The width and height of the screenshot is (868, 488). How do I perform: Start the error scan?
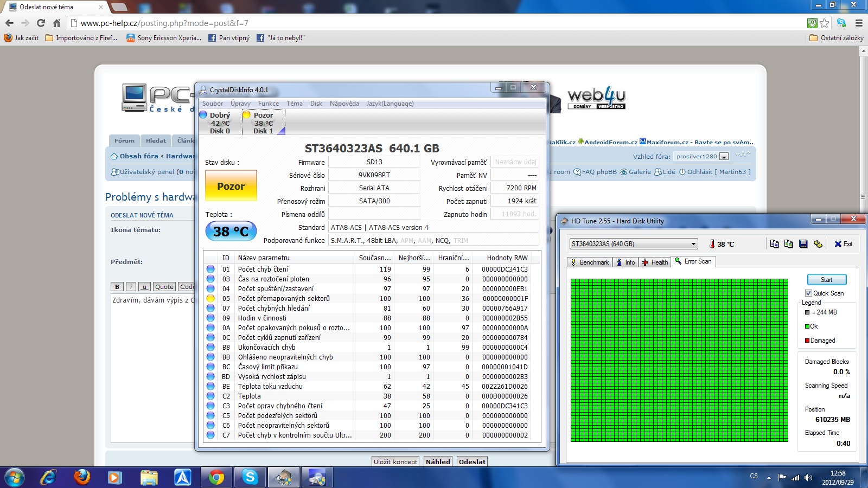coord(826,280)
